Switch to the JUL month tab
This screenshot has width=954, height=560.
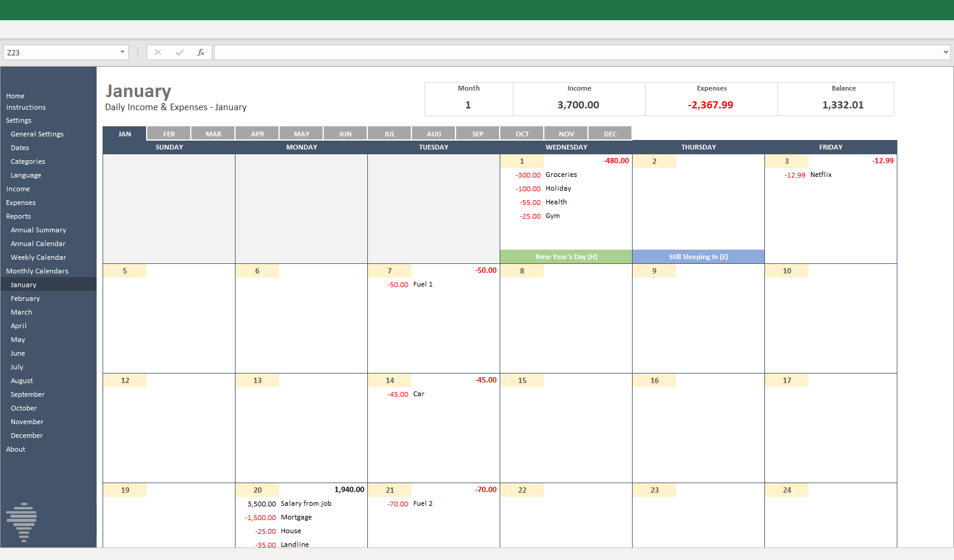389,133
